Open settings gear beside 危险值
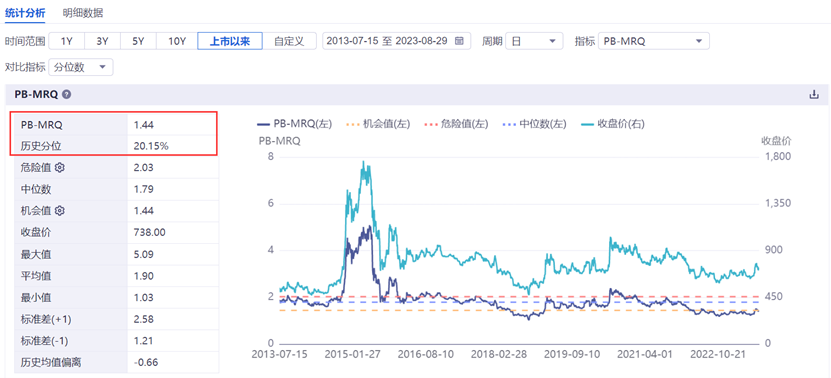This screenshot has width=831, height=378. click(59, 168)
